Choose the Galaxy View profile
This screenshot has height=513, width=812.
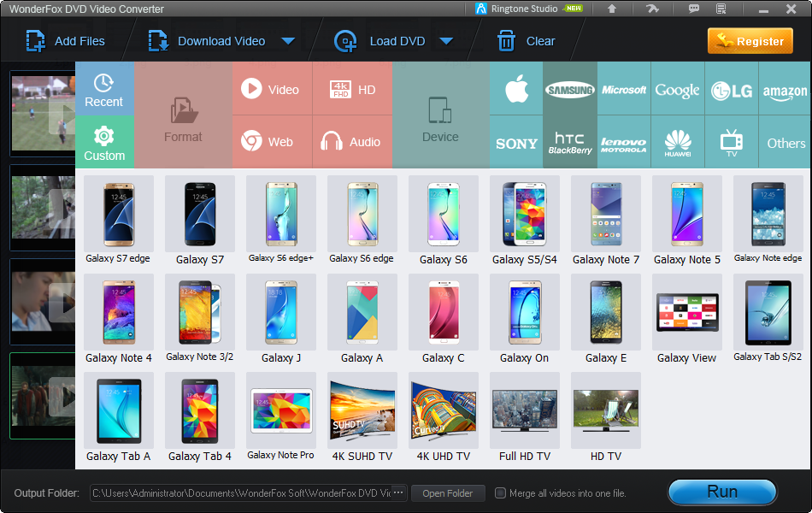687,319
